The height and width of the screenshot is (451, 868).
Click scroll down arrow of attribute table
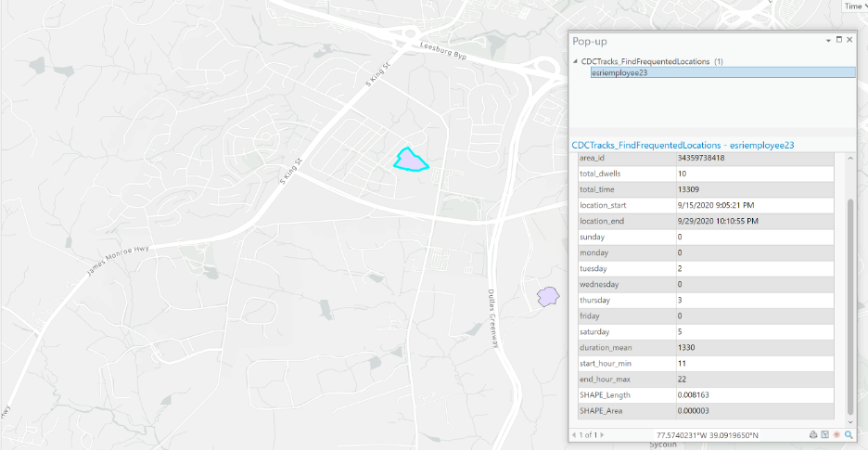click(850, 422)
